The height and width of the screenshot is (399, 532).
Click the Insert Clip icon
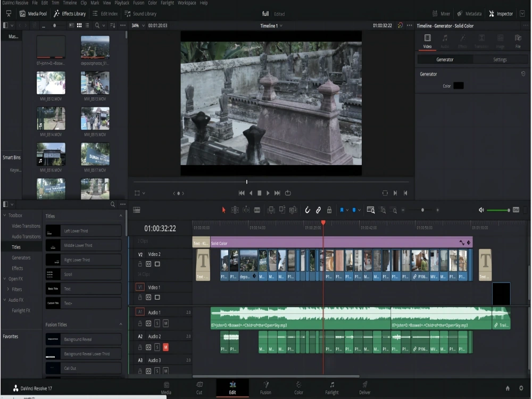point(271,210)
